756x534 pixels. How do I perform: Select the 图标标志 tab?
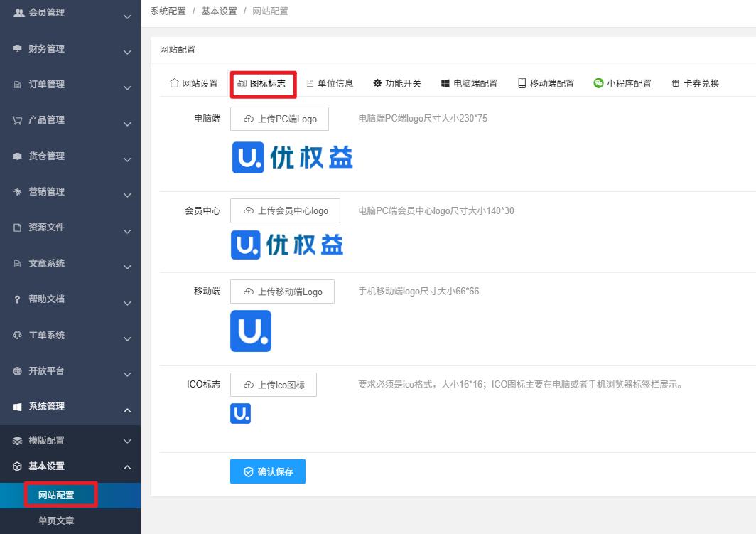[x=263, y=83]
